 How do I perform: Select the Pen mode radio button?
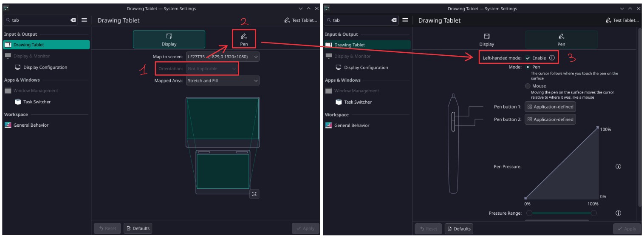pyautogui.click(x=528, y=67)
